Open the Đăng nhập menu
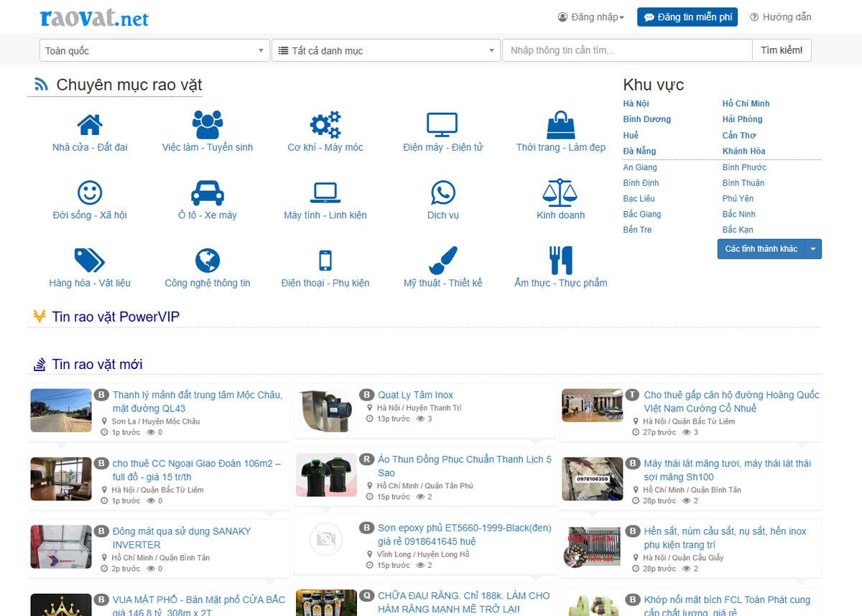The image size is (862, 616). [590, 17]
